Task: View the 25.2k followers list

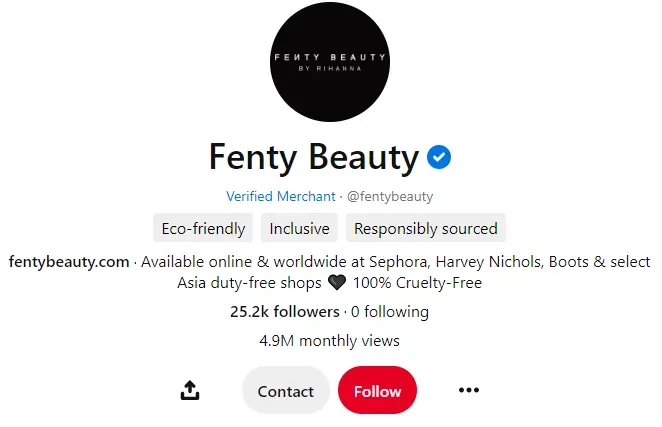Action: click(x=284, y=312)
